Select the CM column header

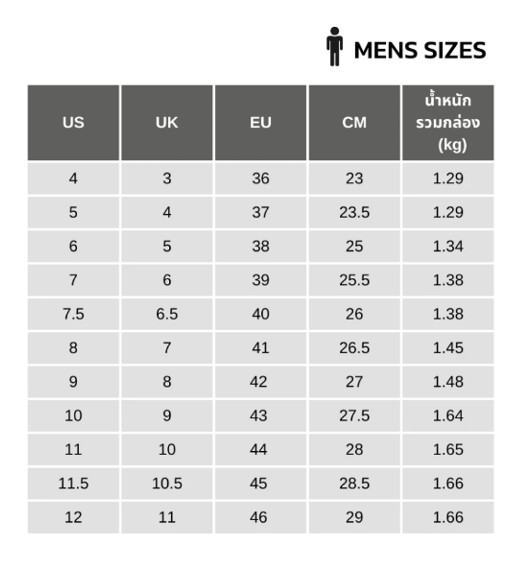[354, 123]
